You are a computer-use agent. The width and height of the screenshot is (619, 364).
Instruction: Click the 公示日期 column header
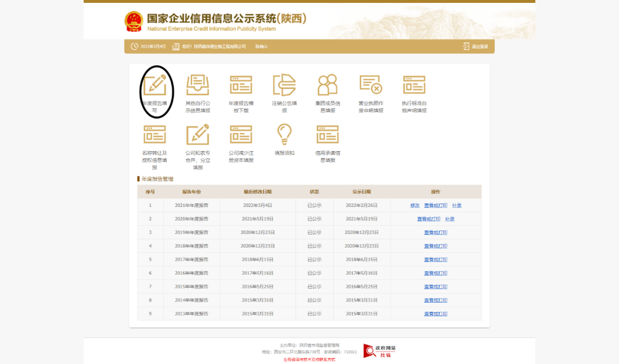362,192
